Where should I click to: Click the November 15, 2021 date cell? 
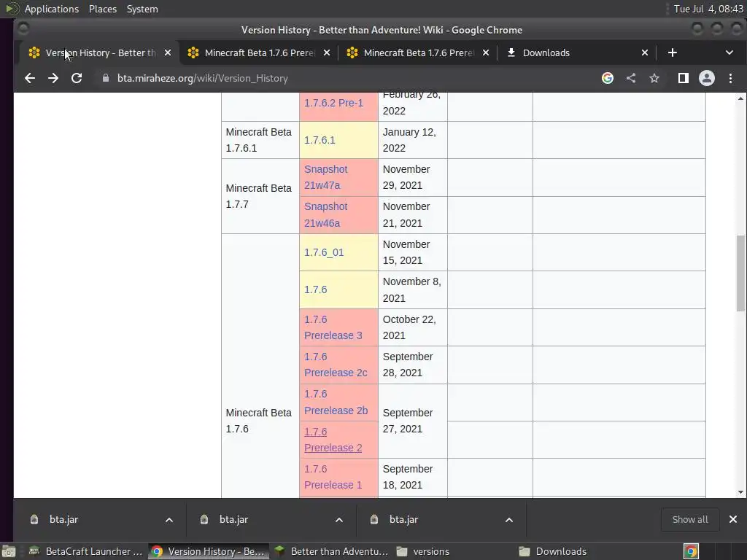pos(413,252)
